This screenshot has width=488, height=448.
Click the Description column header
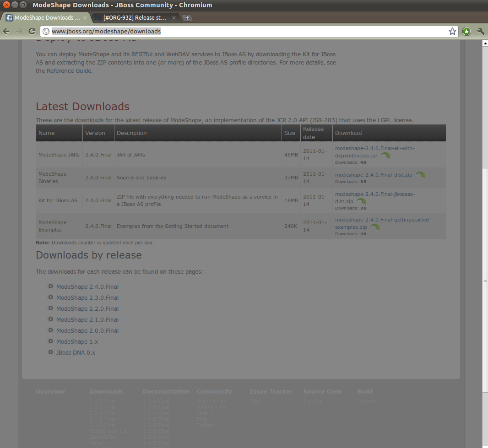click(198, 133)
